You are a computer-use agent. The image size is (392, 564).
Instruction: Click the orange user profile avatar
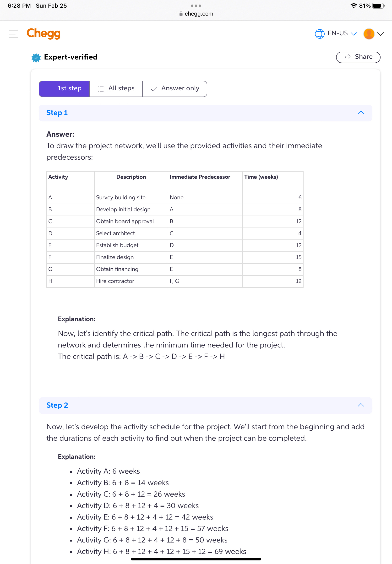coord(368,34)
